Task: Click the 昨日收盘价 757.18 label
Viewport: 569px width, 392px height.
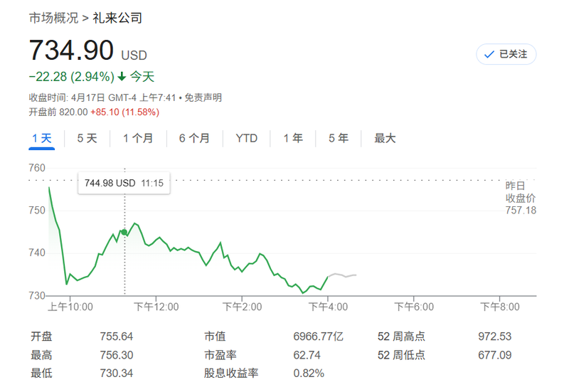Action: pos(521,198)
